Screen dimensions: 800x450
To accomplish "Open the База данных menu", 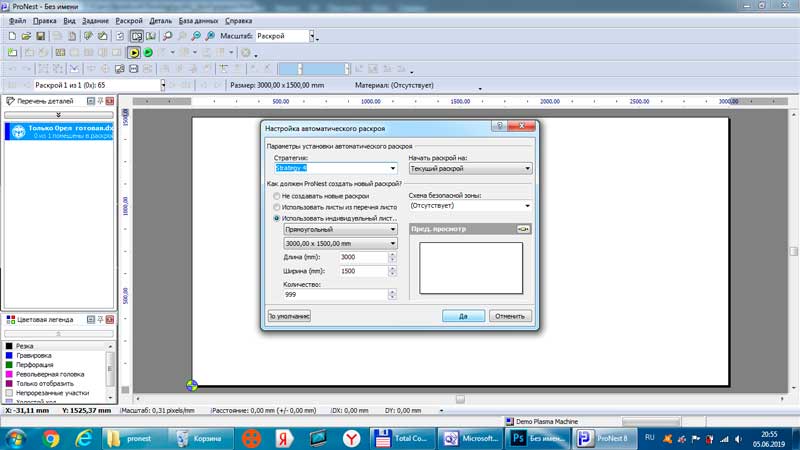I will 198,21.
